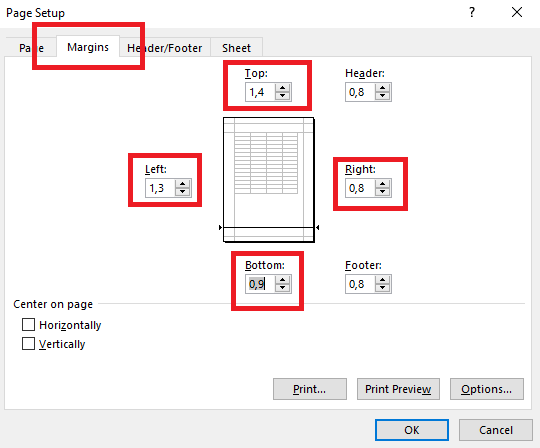Decrease the Right margin with down arrow
This screenshot has height=448, width=540.
tap(383, 192)
